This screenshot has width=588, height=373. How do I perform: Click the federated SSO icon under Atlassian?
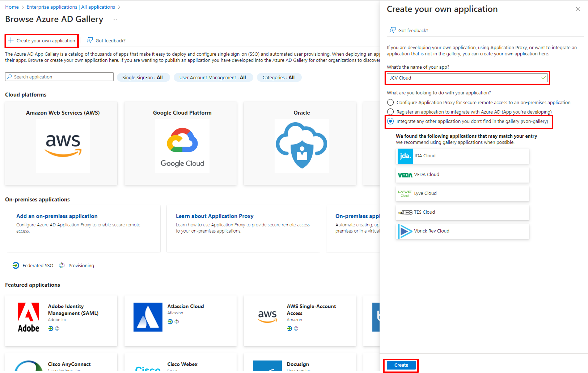tap(170, 322)
